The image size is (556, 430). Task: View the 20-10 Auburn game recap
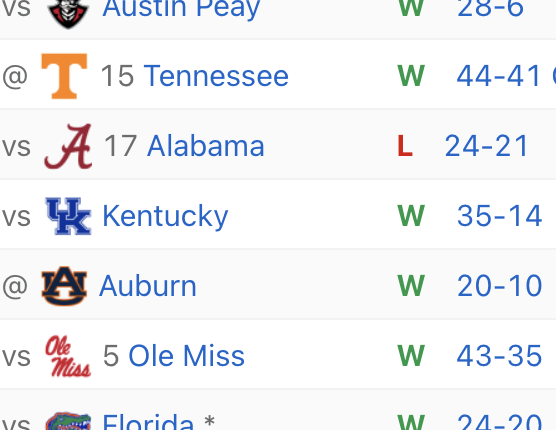pos(500,285)
